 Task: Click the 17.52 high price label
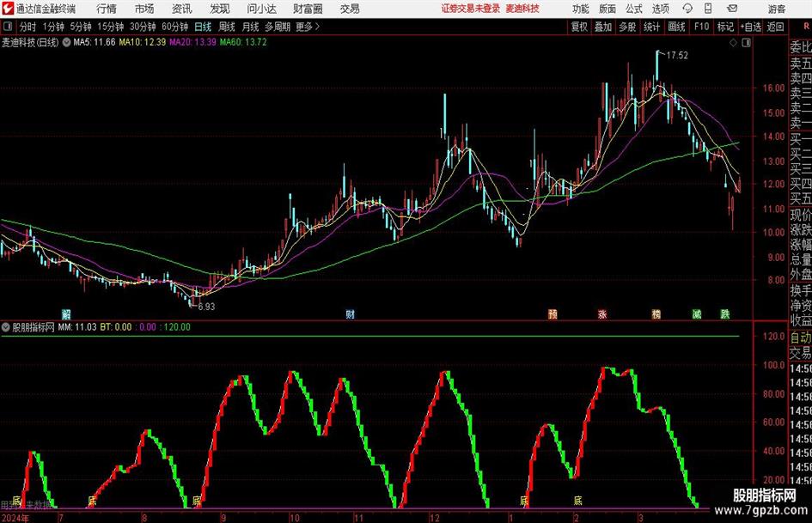[677, 56]
